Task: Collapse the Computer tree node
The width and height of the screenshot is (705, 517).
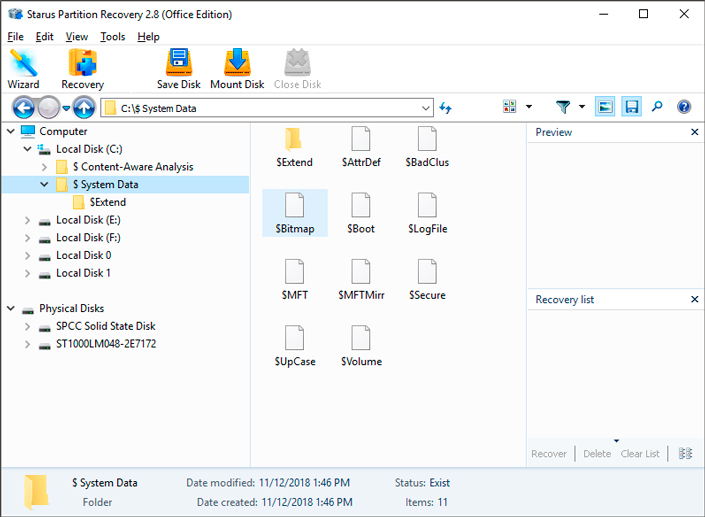Action: (11, 131)
